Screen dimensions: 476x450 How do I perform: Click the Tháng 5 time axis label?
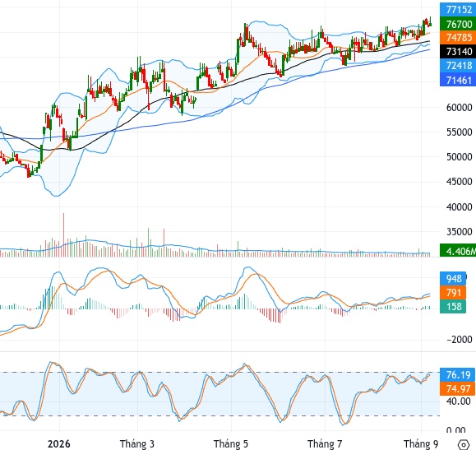(231, 444)
